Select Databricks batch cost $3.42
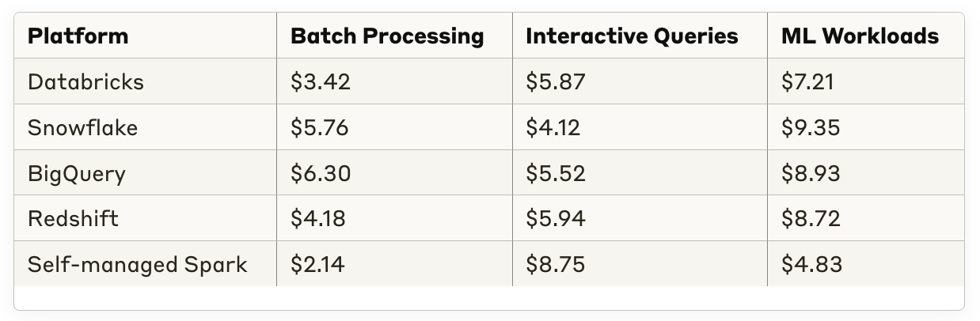Screen dimensions: 980x321 click(320, 82)
